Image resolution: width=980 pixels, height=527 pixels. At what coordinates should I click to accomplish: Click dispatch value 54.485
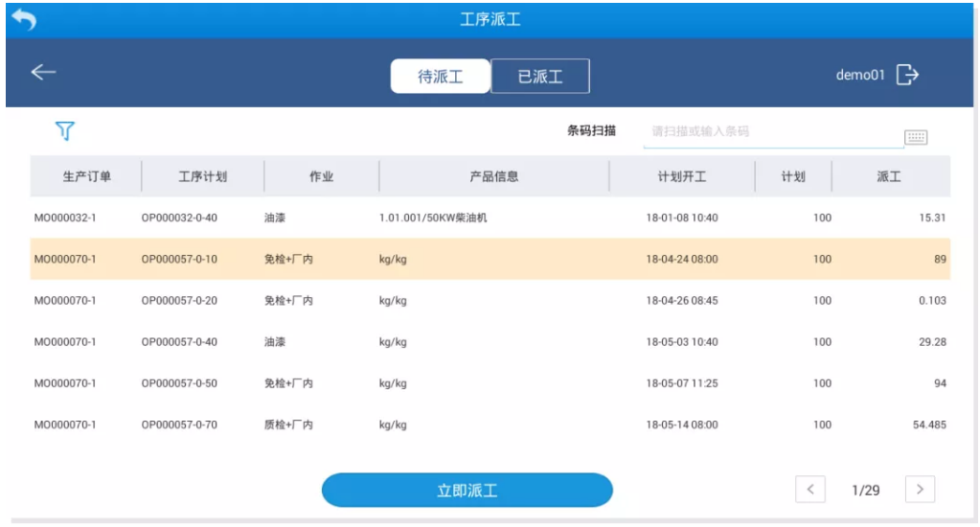[929, 424]
